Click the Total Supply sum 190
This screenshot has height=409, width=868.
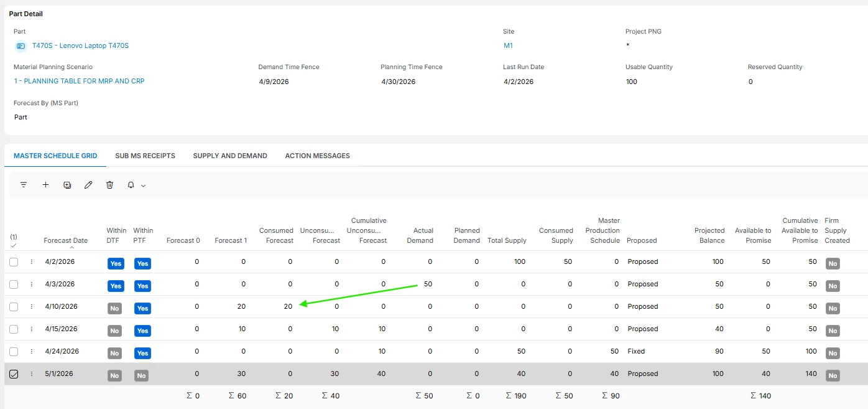(x=516, y=395)
